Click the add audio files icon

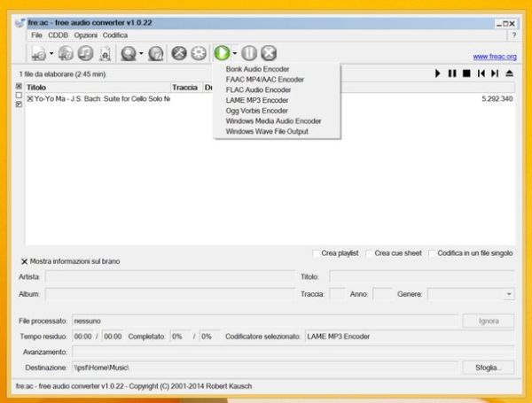tap(39, 54)
